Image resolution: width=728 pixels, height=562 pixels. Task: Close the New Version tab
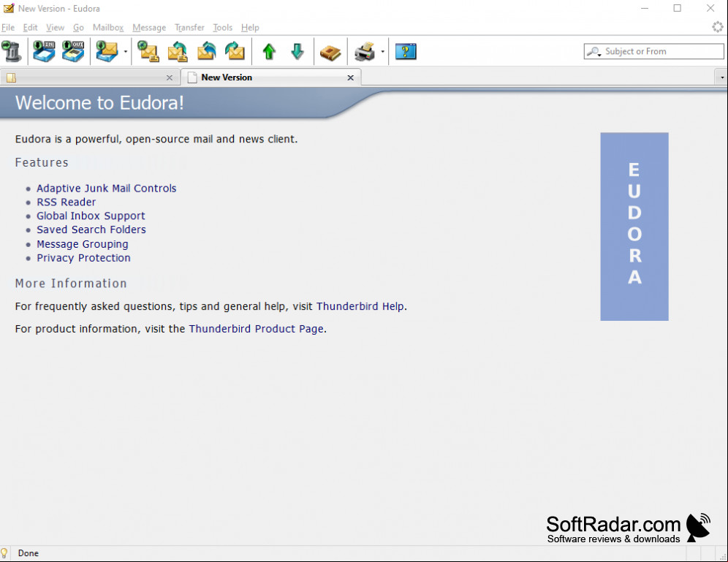tap(351, 78)
